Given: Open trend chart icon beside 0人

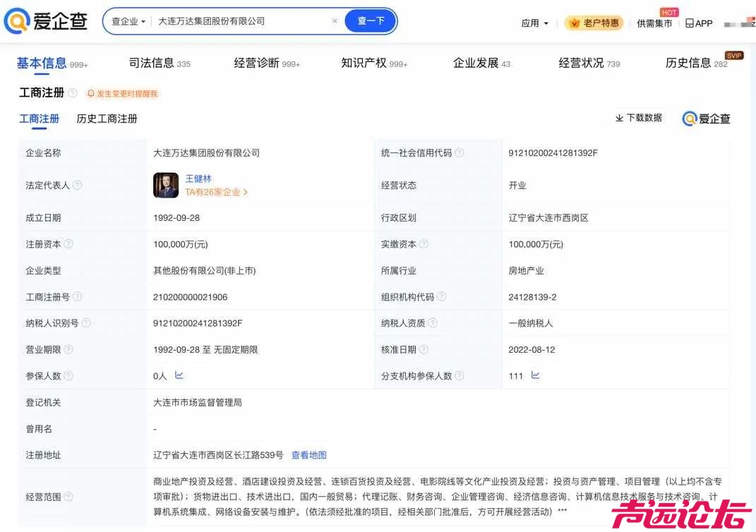Looking at the screenshot, I should (179, 375).
